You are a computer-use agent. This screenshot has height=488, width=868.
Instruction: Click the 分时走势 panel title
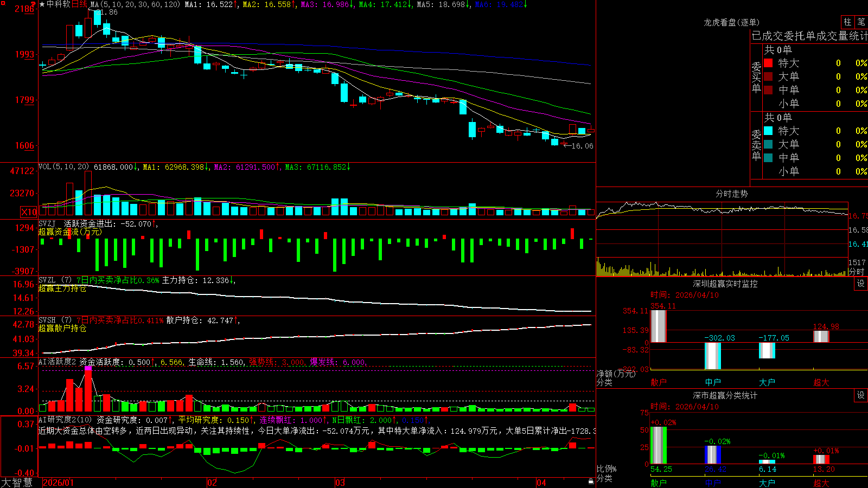731,194
